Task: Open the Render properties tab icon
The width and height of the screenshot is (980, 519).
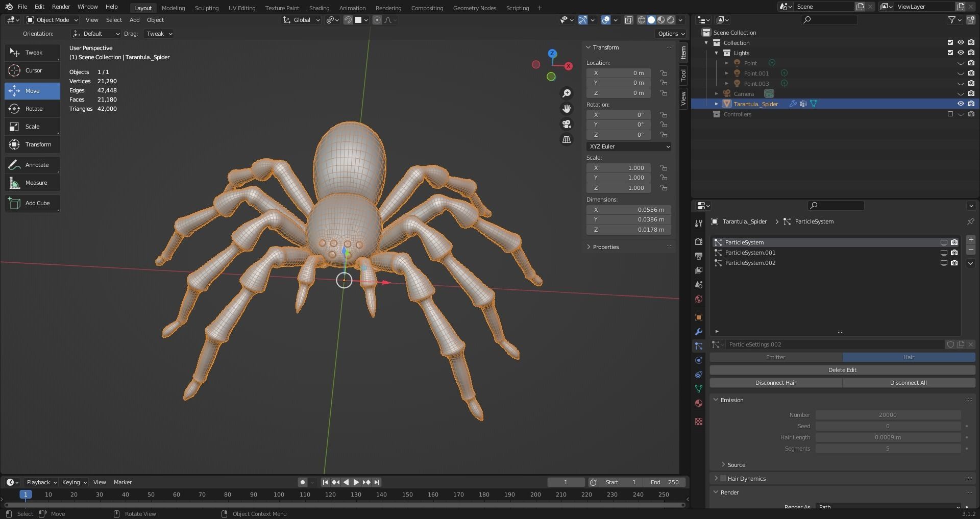Action: pyautogui.click(x=699, y=241)
